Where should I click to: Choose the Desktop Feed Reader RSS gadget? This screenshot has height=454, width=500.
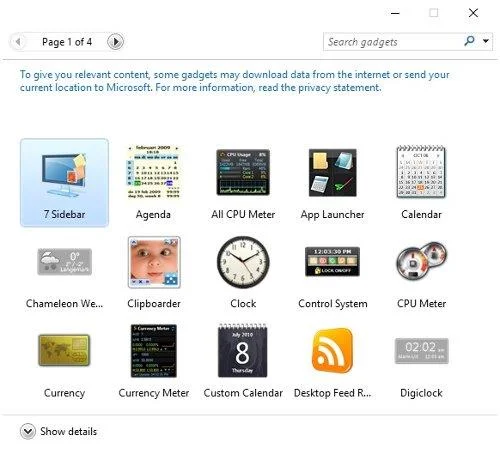pos(332,350)
